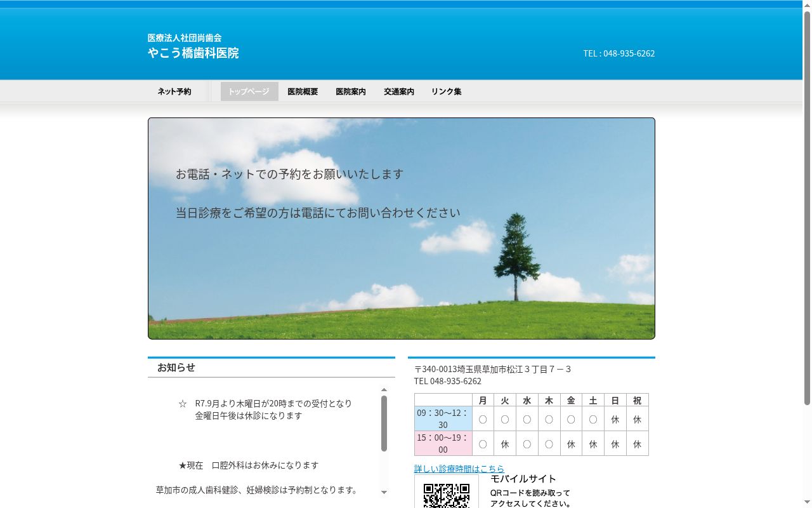Image resolution: width=812 pixels, height=508 pixels.
Task: Click the 金 column header in the schedule
Action: point(571,400)
